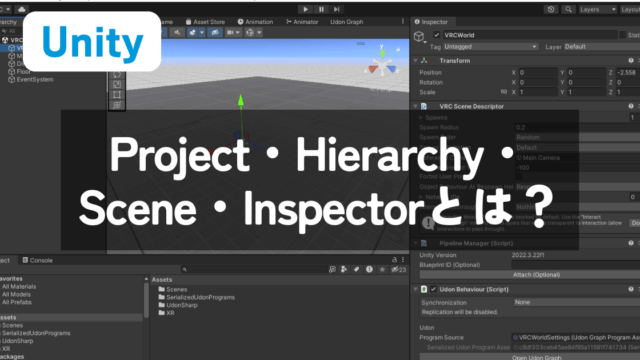The width and height of the screenshot is (640, 360).
Task: Open the GameObject icon picker cube in the Inspector
Action: [x=419, y=36]
